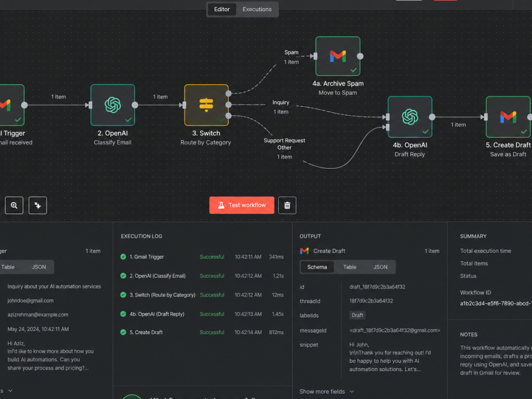Click the Inquiry branch label on canvas
Screen dimensions: 532x399
pos(281,103)
